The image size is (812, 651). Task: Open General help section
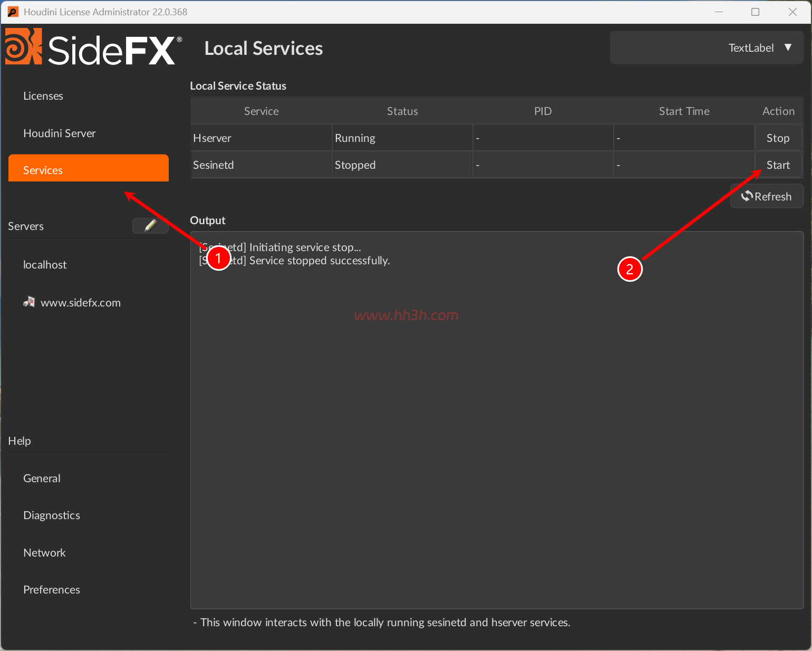coord(42,478)
